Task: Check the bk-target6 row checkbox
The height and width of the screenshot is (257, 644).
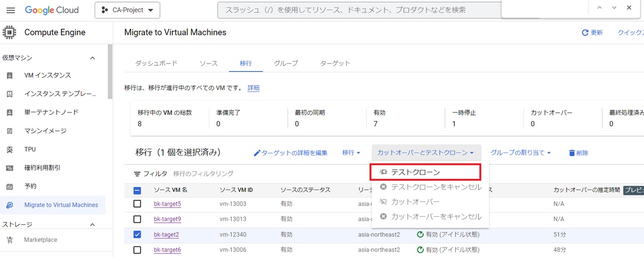Action: pos(137,250)
